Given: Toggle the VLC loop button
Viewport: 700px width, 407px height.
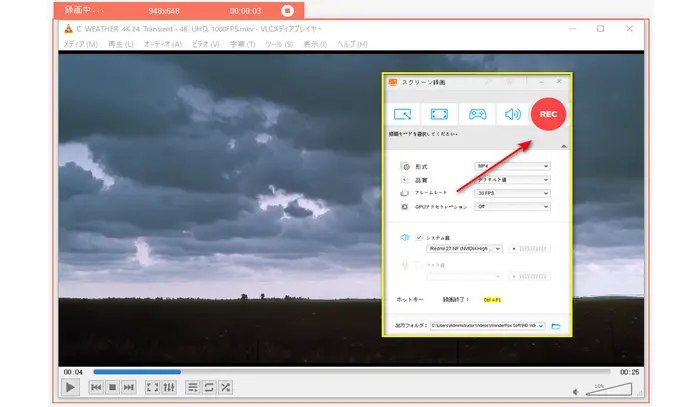Looking at the screenshot, I should (209, 387).
